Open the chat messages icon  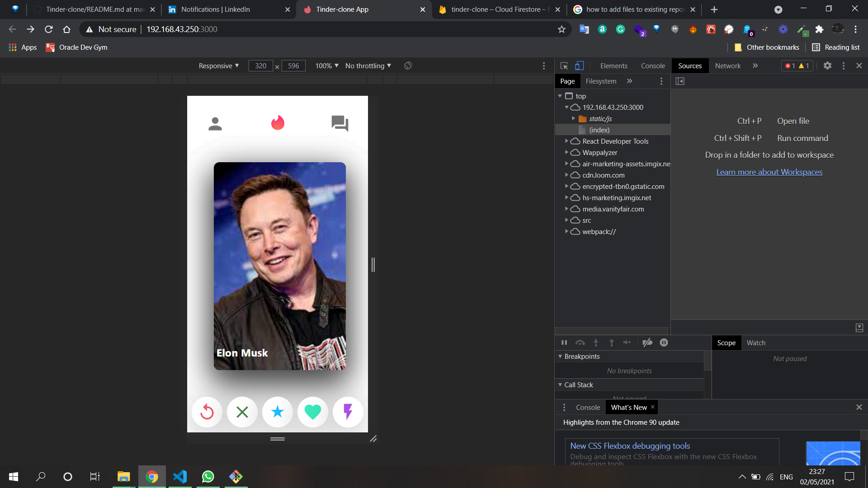(x=340, y=123)
